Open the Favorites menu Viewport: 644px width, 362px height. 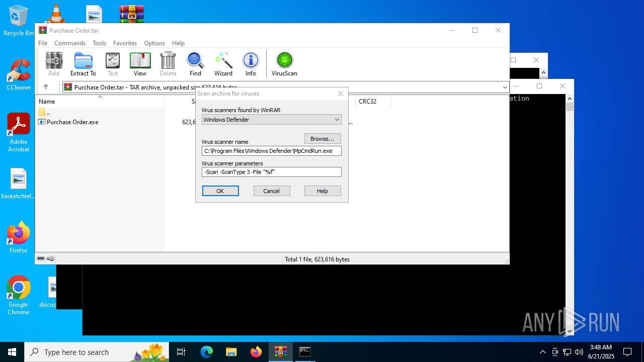[125, 43]
